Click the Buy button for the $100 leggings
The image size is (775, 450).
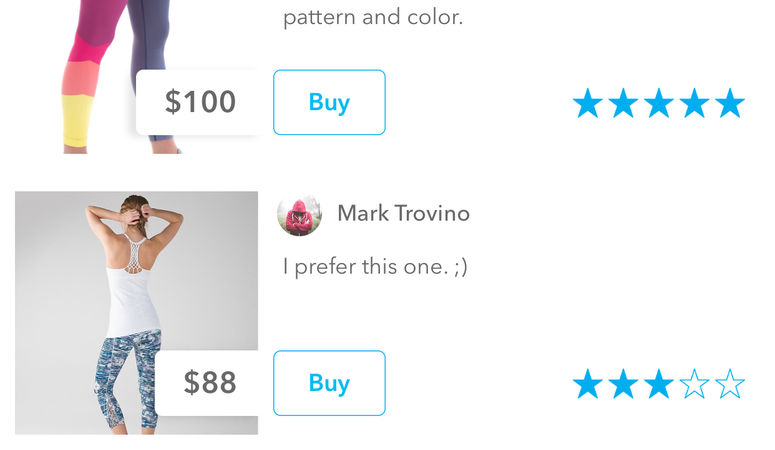[329, 102]
